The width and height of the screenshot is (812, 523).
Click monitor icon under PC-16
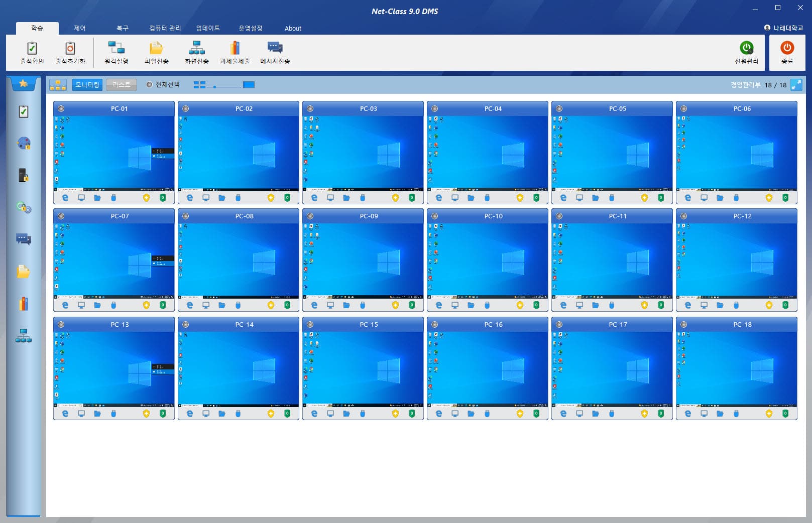(455, 414)
